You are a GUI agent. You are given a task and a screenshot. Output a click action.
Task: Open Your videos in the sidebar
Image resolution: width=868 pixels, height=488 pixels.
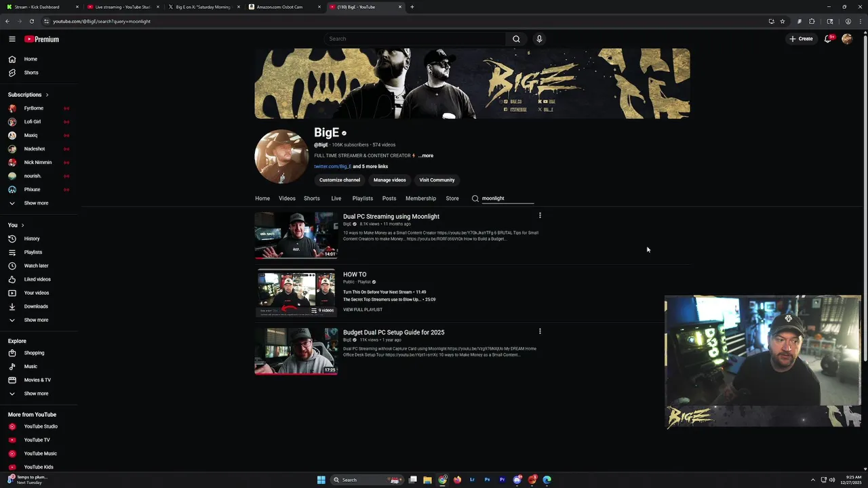38,293
